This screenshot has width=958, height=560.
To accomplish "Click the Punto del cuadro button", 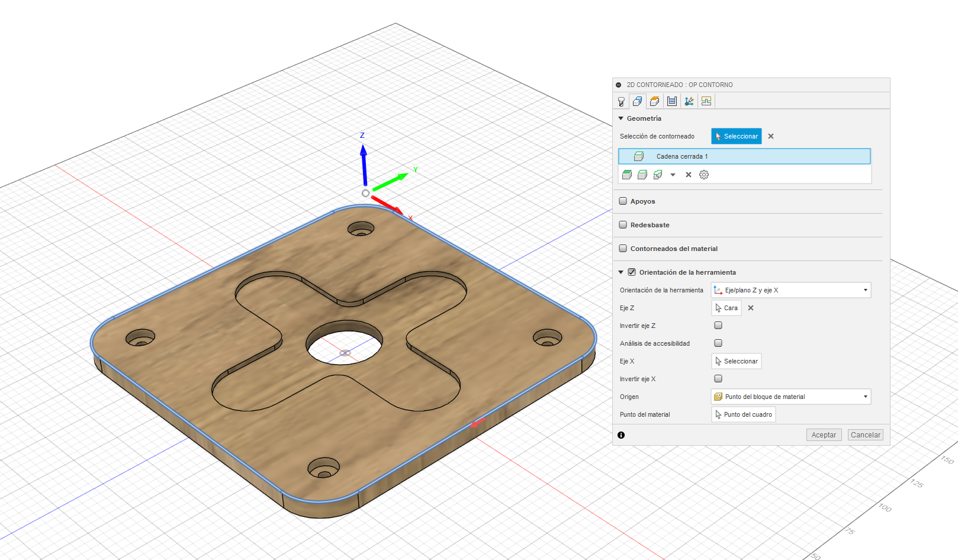I will pos(744,414).
